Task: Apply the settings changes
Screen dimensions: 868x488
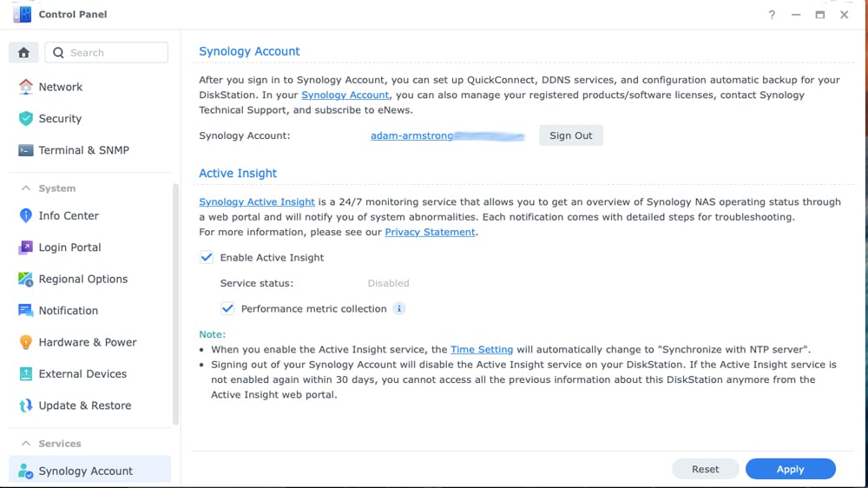Action: click(x=790, y=469)
